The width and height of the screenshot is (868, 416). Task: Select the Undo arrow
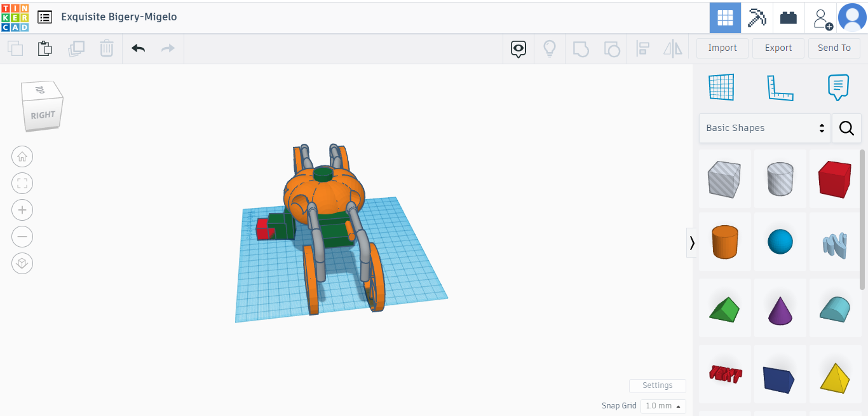coord(138,48)
